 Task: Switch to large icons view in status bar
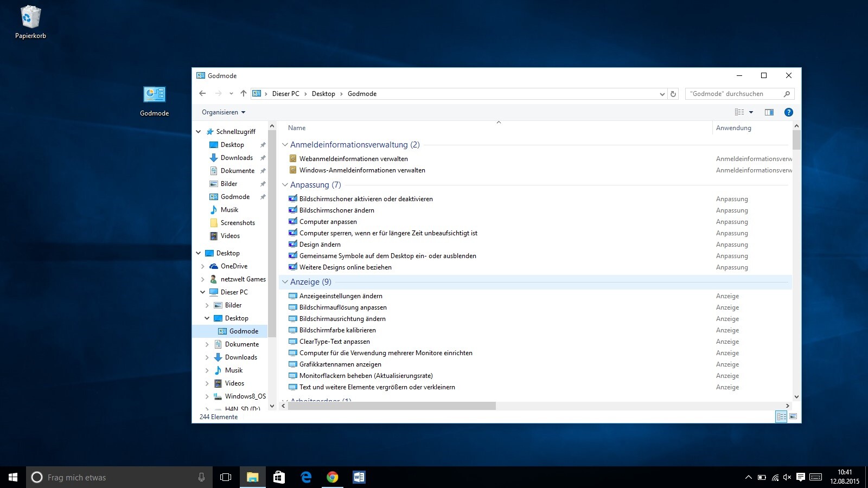[x=793, y=416]
